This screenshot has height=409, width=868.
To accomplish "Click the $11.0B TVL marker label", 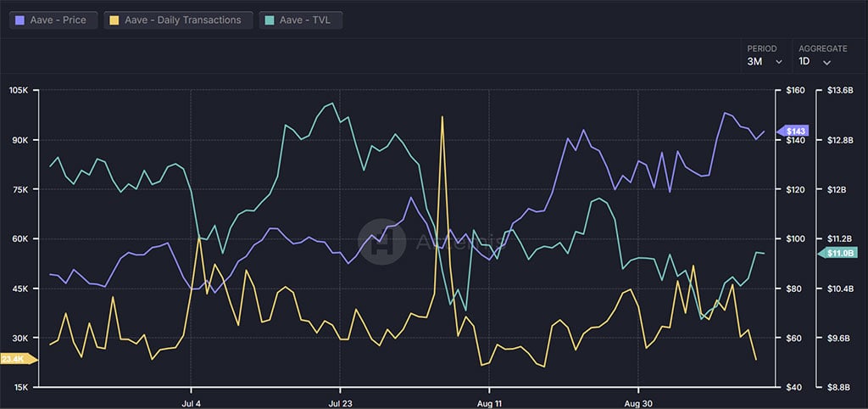I will [838, 253].
